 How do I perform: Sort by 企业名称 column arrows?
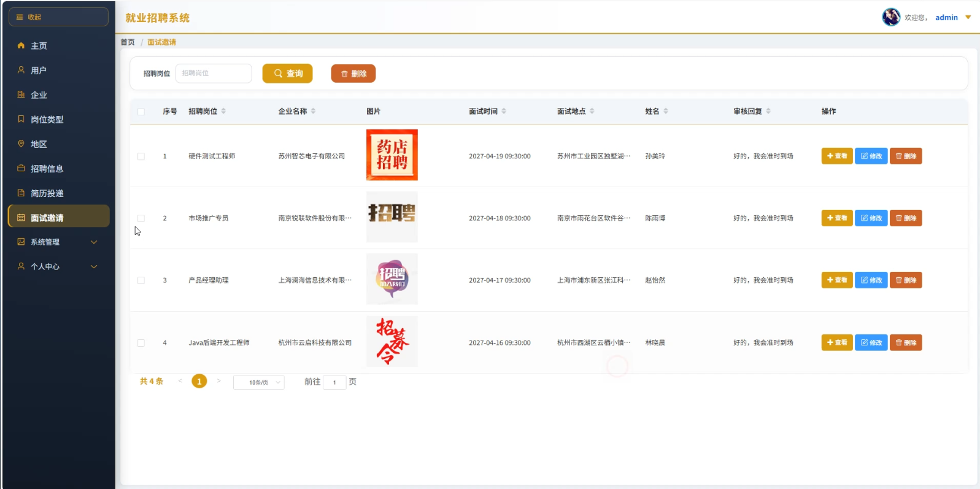313,111
